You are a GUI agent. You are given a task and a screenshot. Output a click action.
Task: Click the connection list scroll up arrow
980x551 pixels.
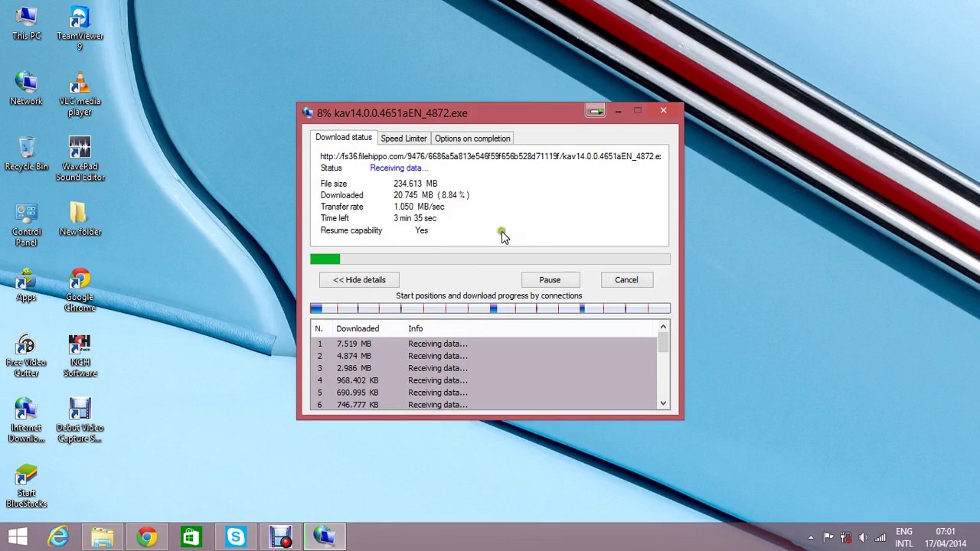point(663,328)
